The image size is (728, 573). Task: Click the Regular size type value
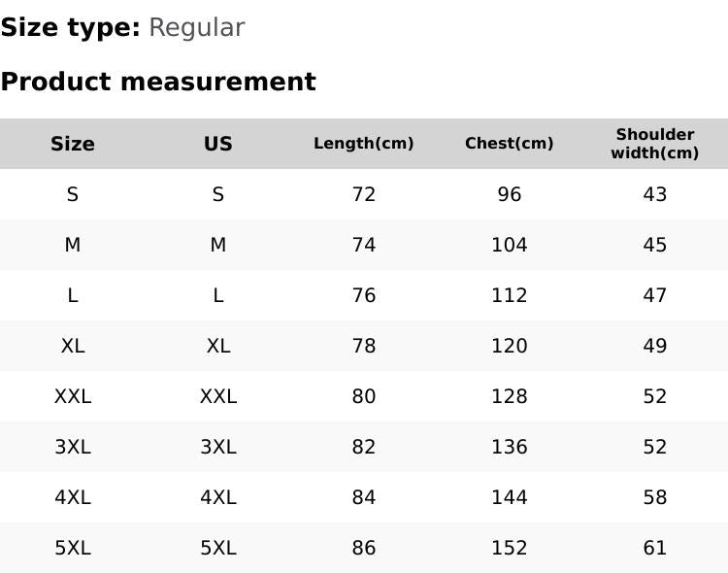coord(196,28)
